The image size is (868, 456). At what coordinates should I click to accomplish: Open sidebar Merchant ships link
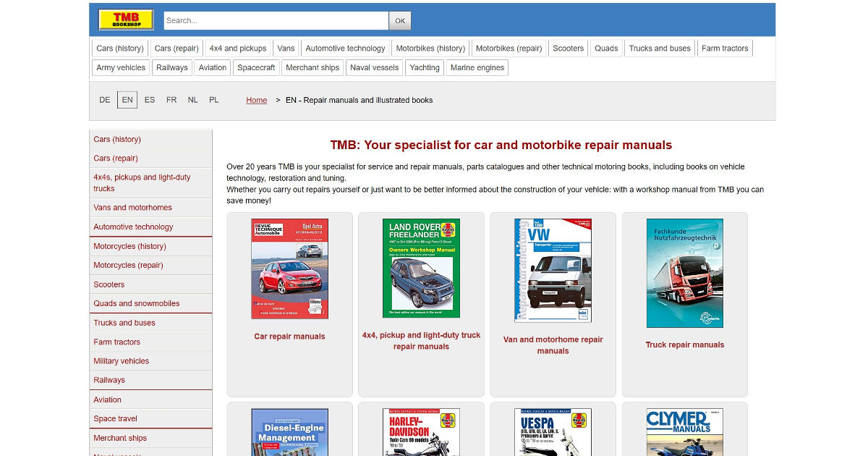pos(150,438)
